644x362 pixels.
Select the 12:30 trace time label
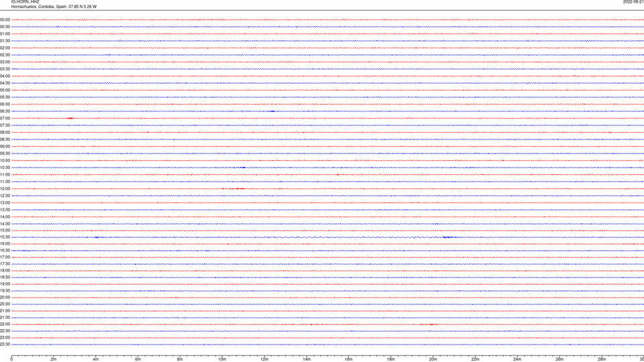5,196
